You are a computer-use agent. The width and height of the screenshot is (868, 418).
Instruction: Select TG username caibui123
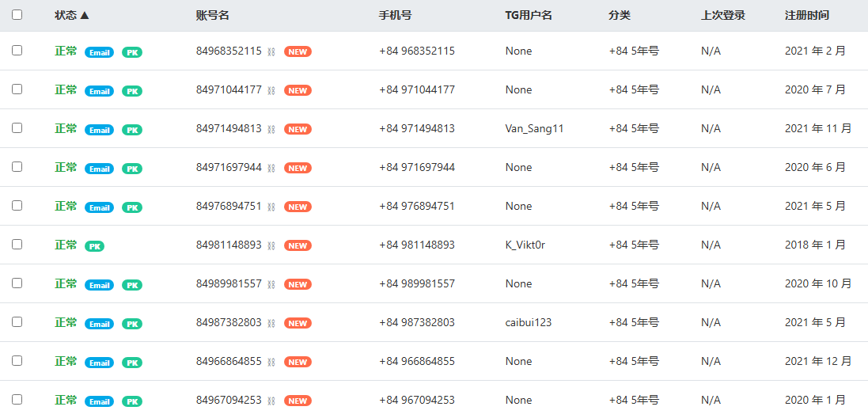point(528,322)
